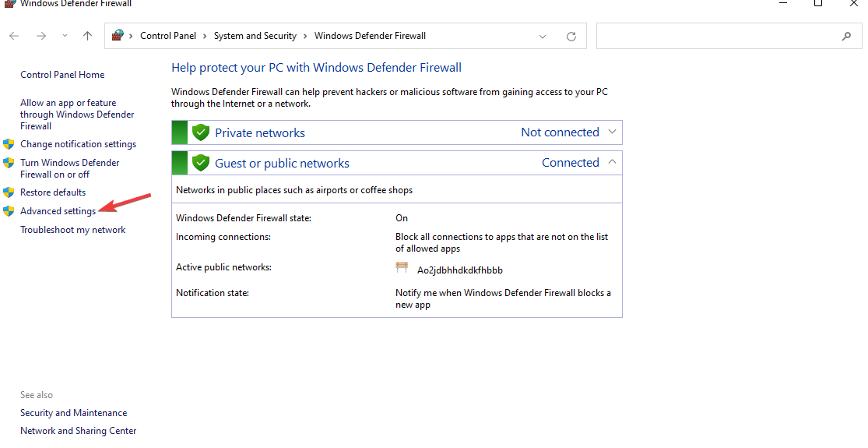Click green shield icon for public networks

click(200, 164)
